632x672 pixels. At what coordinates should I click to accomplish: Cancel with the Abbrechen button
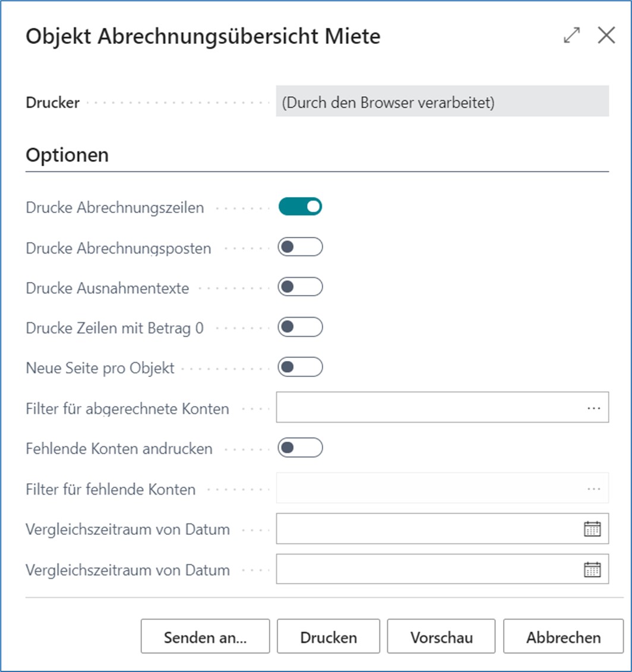coord(563,637)
